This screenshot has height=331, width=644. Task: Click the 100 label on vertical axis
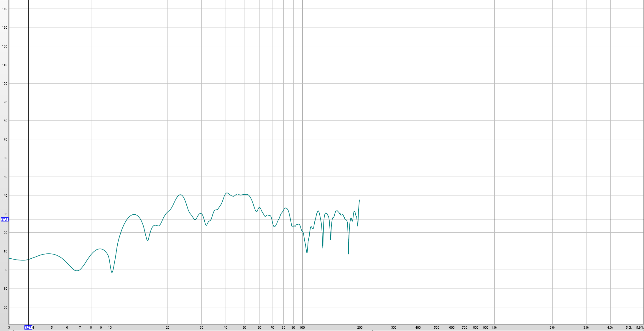click(x=4, y=84)
